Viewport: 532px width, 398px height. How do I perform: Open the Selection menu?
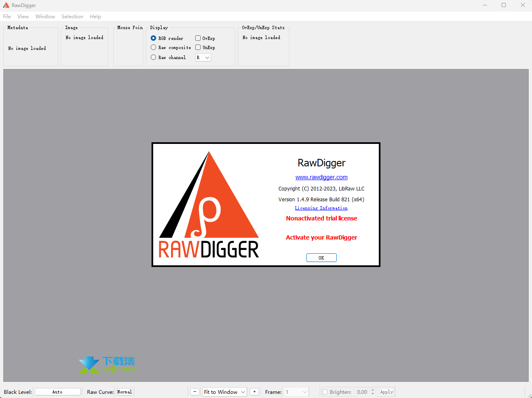(72, 16)
